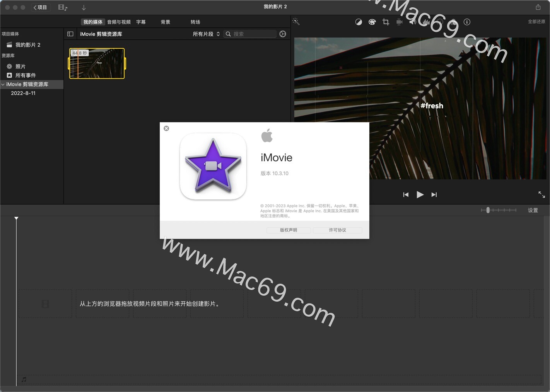
Task: Switch to 背景 backgrounds tab
Action: (166, 22)
